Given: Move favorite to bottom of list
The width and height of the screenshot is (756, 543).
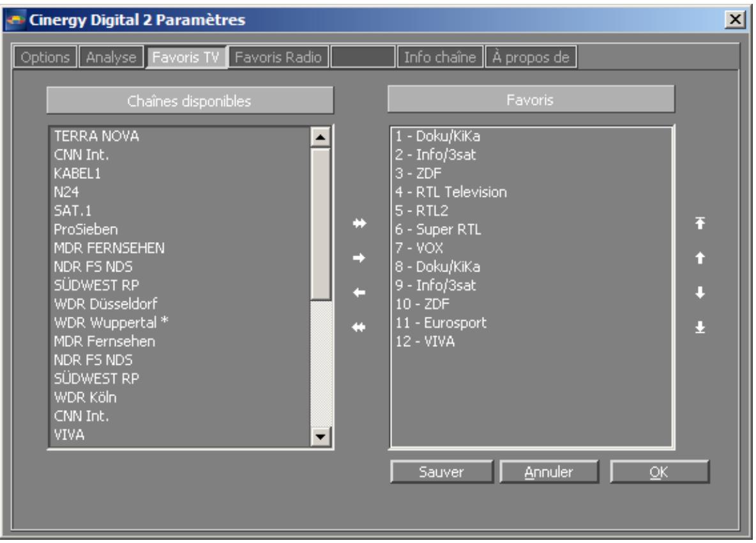Looking at the screenshot, I should click(x=700, y=327).
